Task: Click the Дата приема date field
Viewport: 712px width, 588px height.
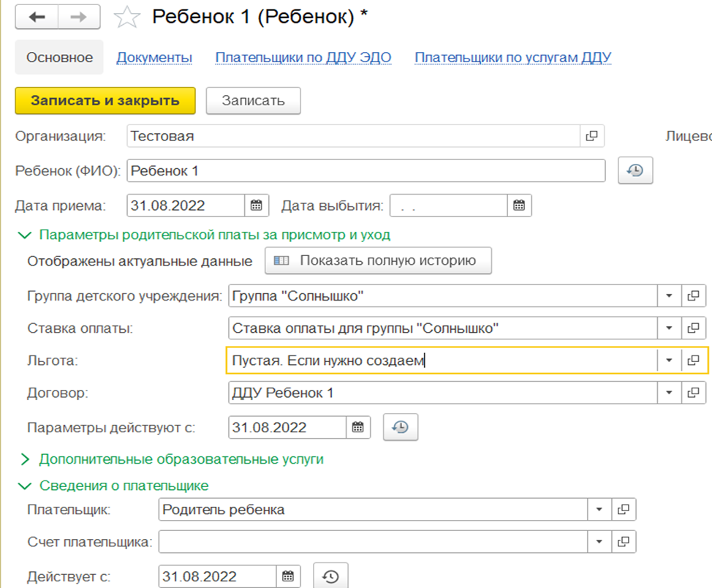Action: [x=186, y=206]
